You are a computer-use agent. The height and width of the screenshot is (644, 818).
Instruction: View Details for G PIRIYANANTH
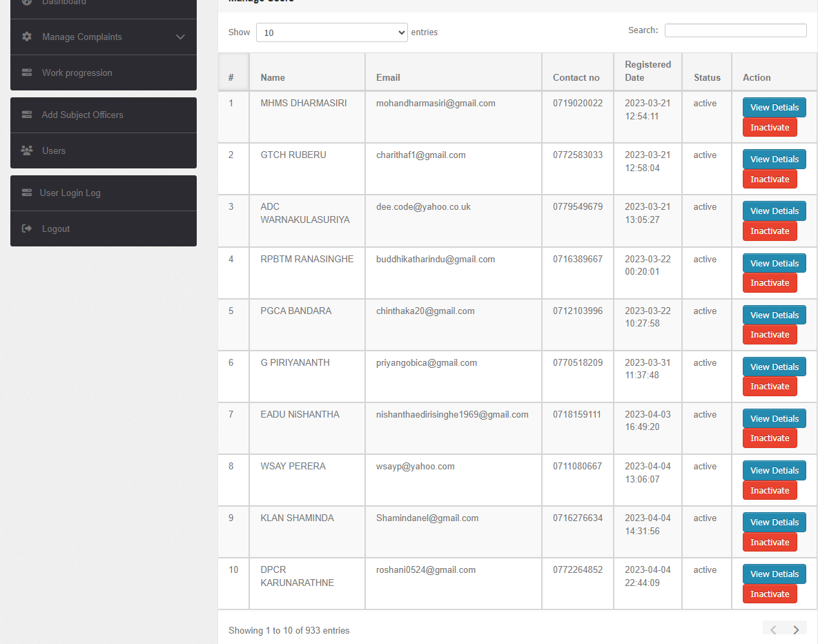click(775, 367)
